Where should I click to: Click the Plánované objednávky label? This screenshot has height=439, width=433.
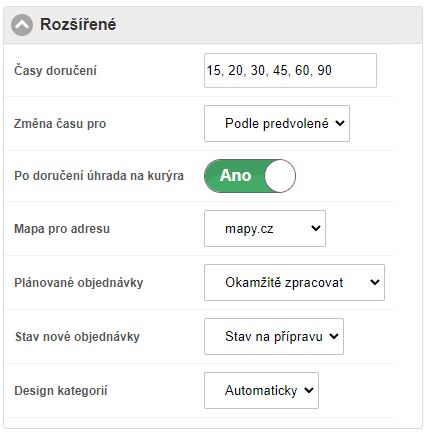pyautogui.click(x=79, y=283)
